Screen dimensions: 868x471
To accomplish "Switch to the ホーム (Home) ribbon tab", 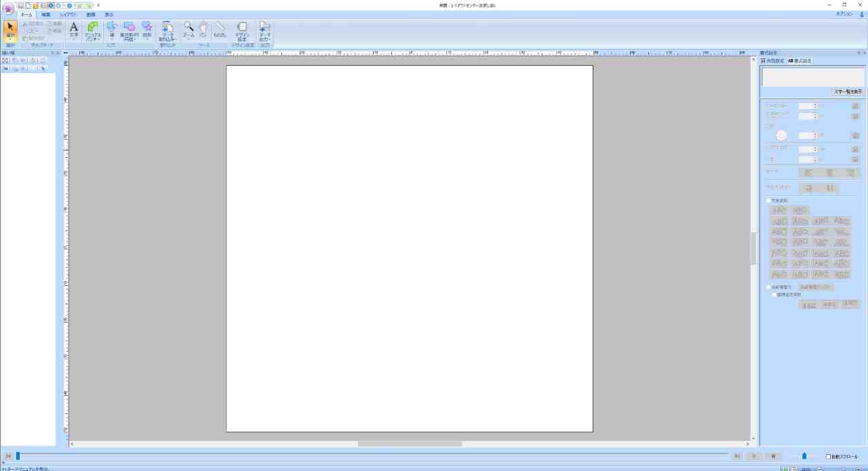I will click(x=26, y=14).
